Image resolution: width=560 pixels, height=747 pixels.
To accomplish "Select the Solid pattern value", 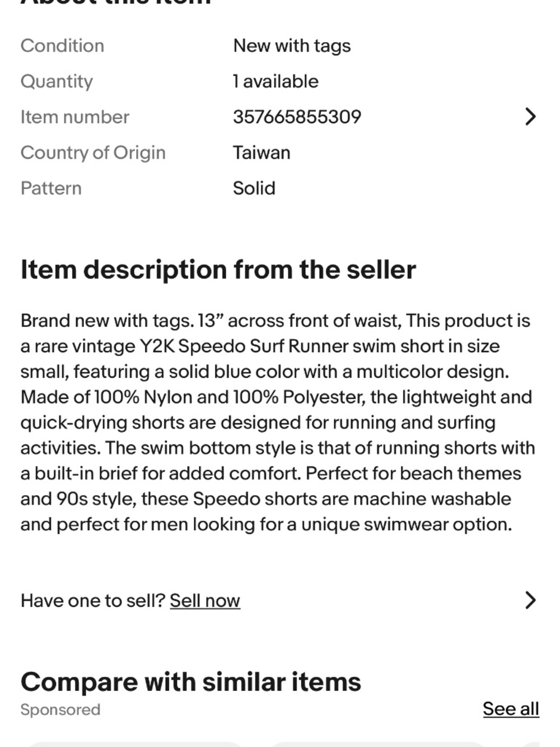I will 254,188.
